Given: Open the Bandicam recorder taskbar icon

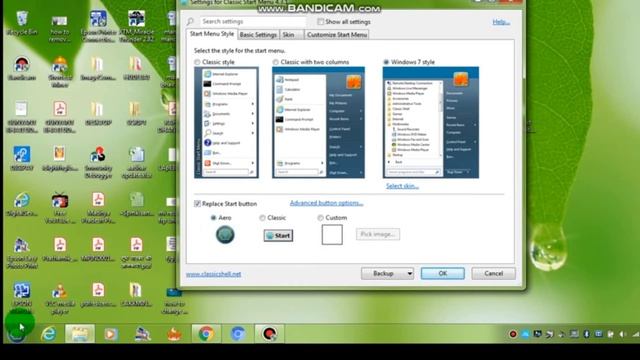Looking at the screenshot, I should pos(269,333).
